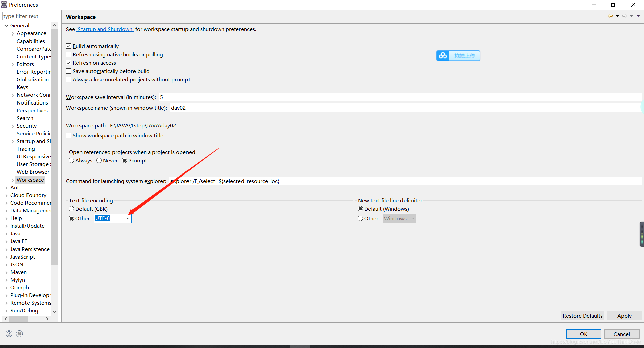Click the Workspace name field showing day02

point(406,108)
